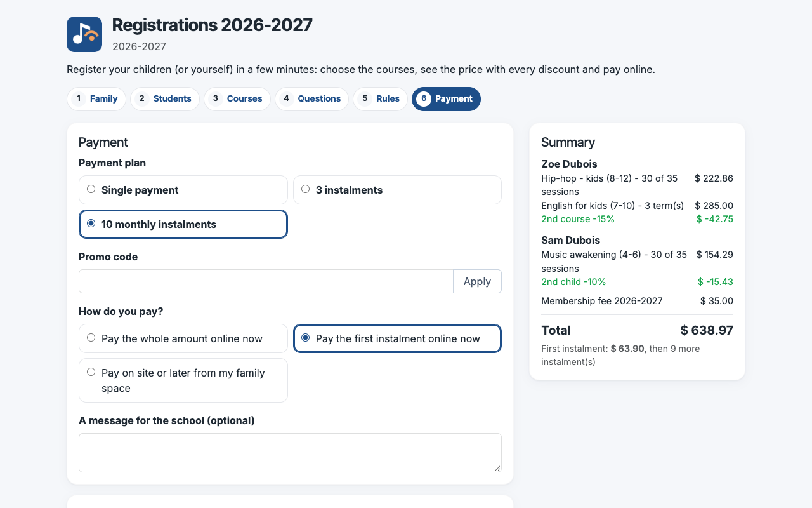Click the Sam Dubois name in Summary

point(570,240)
